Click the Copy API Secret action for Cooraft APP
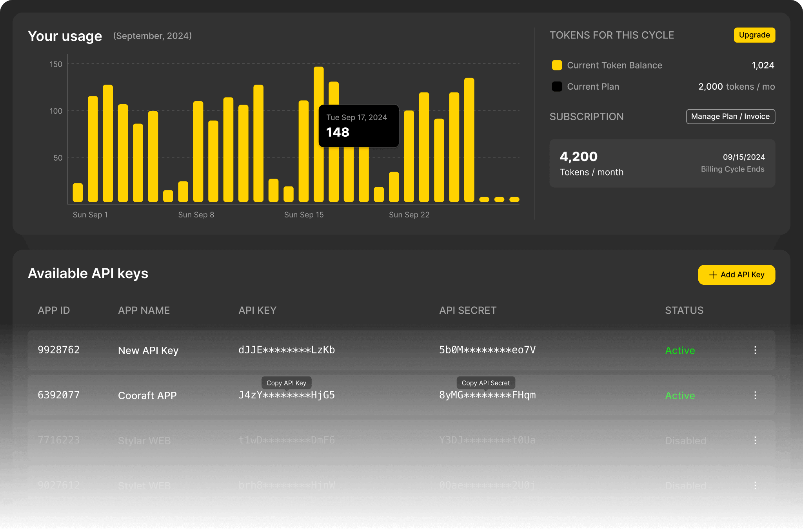Image resolution: width=803 pixels, height=532 pixels. click(485, 383)
